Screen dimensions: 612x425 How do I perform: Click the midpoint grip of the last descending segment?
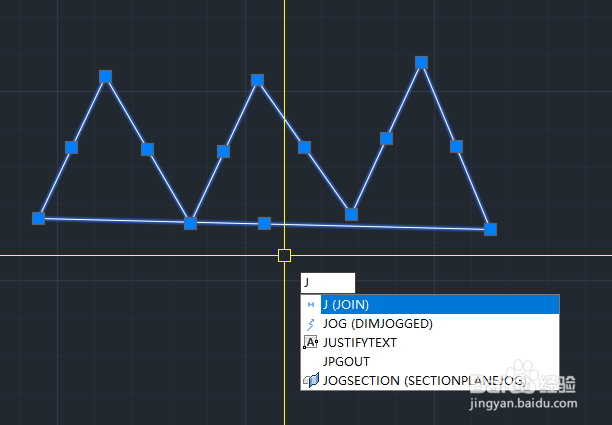[456, 146]
